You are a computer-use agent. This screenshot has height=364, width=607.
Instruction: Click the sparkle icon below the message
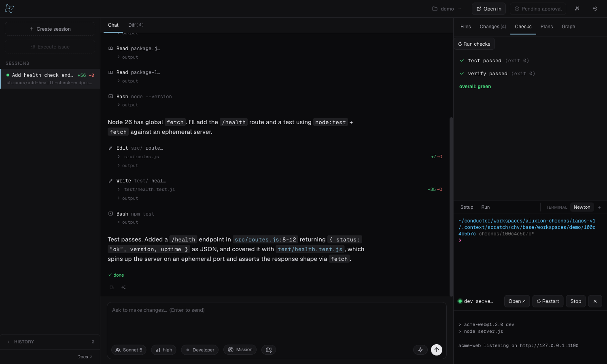point(123,288)
